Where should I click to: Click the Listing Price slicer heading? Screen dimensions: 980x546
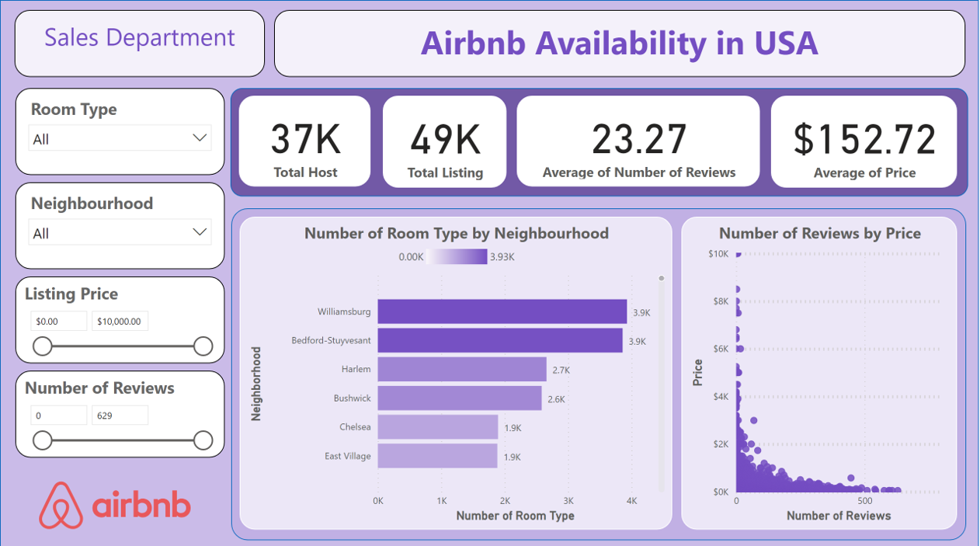71,294
